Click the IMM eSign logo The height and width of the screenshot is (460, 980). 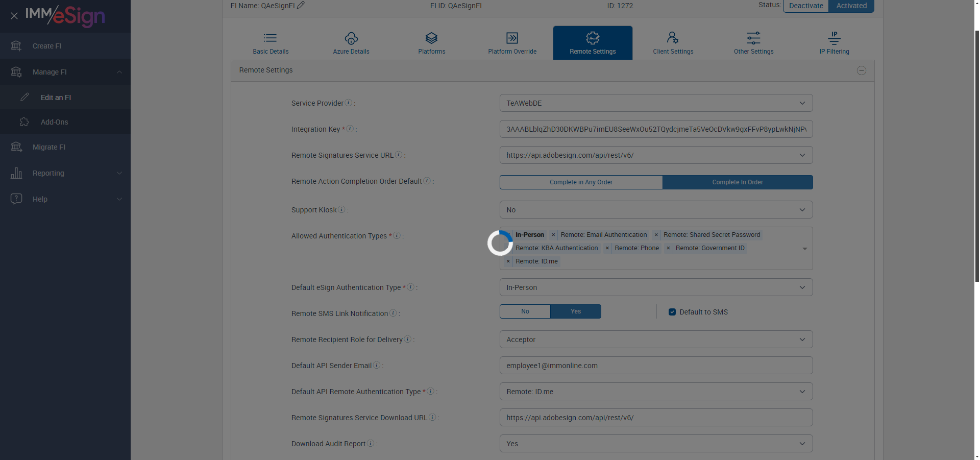point(65,16)
